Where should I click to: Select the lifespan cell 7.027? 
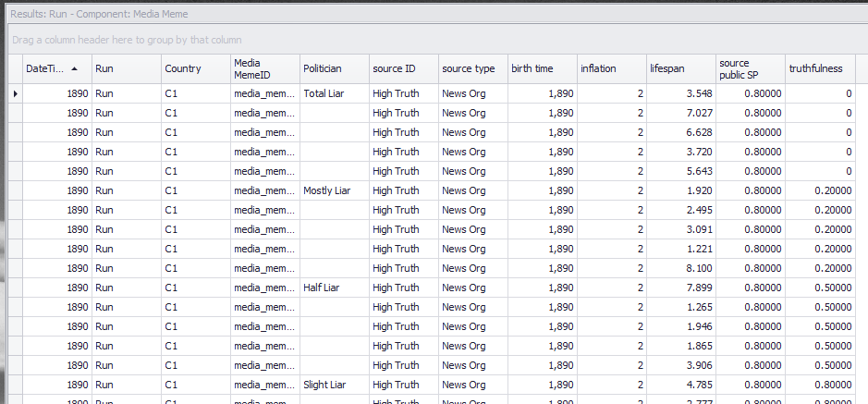pyautogui.click(x=680, y=113)
